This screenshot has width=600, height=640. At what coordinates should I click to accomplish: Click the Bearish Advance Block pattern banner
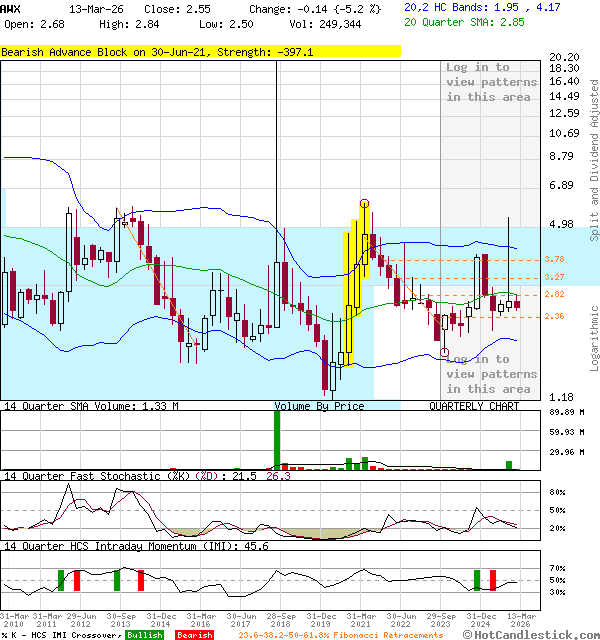[x=200, y=51]
